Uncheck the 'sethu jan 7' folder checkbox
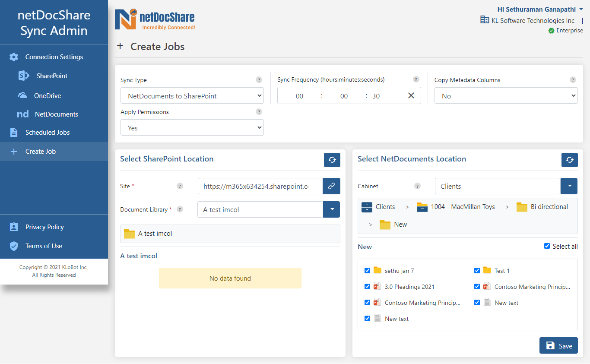The height and width of the screenshot is (364, 590). click(367, 271)
